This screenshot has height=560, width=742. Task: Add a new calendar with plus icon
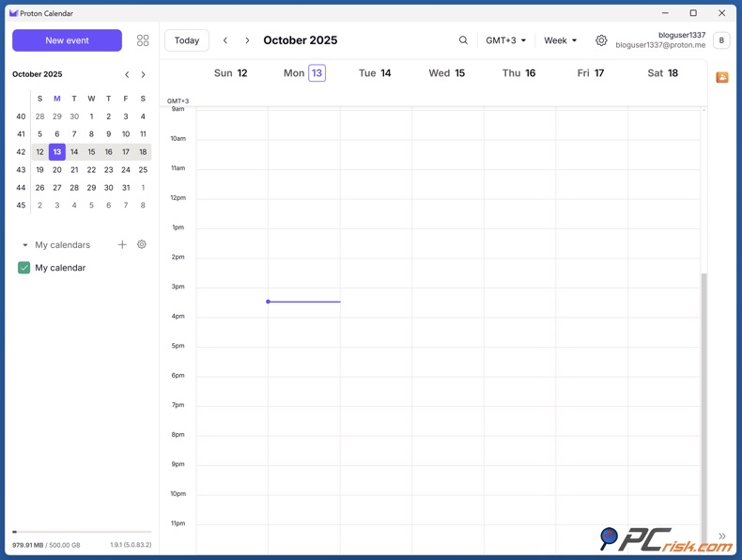pyautogui.click(x=122, y=244)
